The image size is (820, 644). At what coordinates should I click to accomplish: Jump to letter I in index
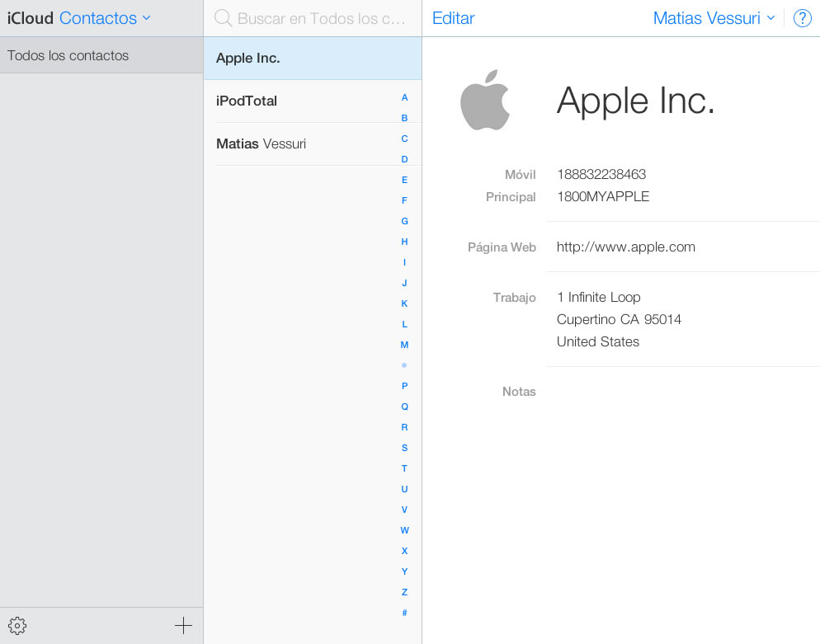(404, 262)
